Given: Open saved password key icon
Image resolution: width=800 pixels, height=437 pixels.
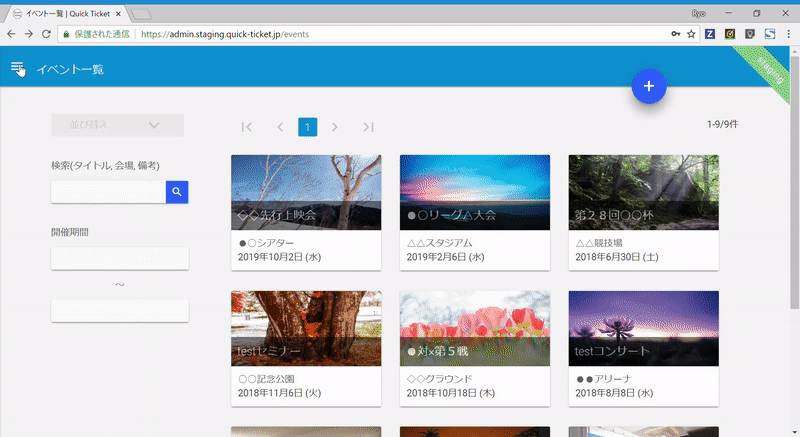Looking at the screenshot, I should coord(676,34).
